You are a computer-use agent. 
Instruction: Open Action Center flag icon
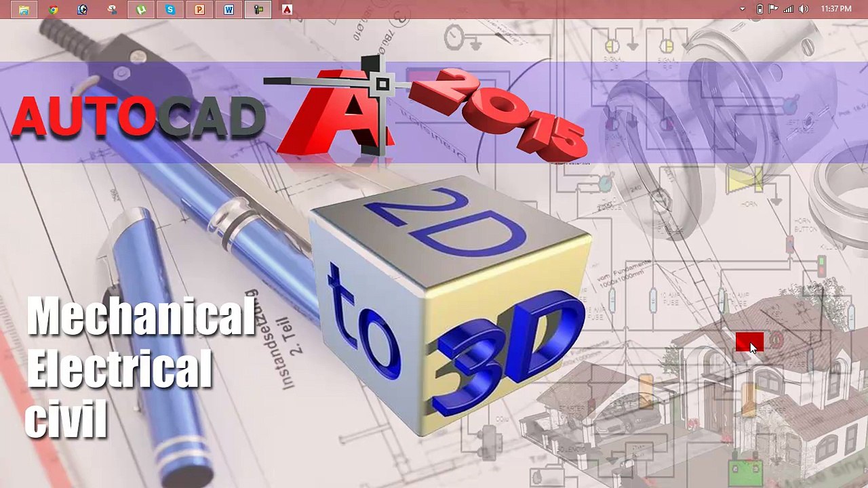click(774, 9)
